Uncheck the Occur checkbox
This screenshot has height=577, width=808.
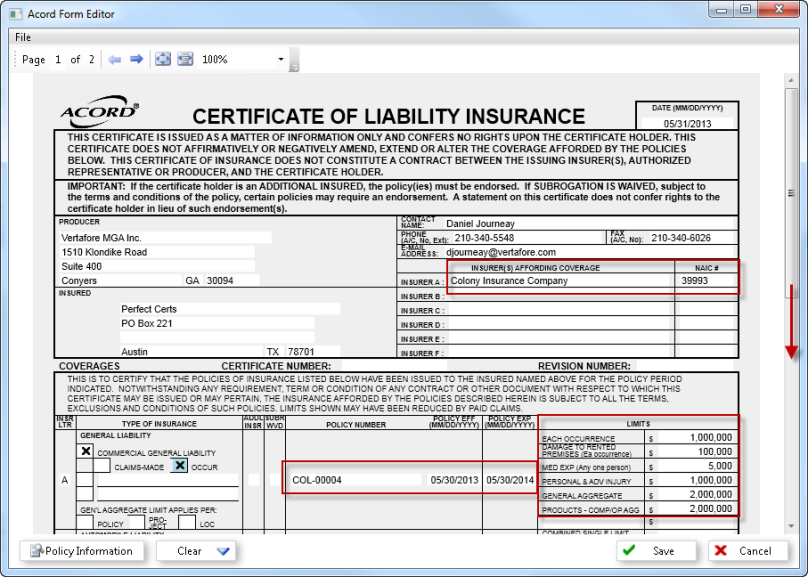click(180, 465)
